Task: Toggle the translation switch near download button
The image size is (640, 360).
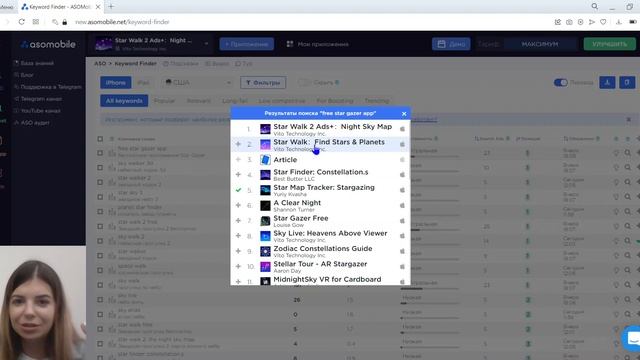Action: tap(560, 82)
